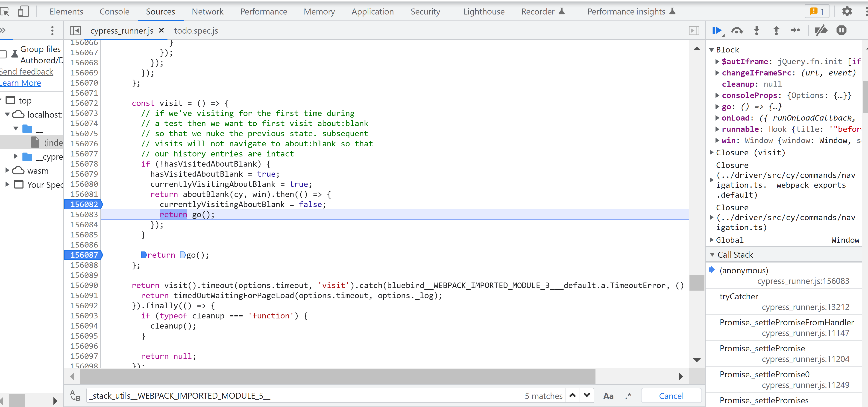Toggle the device toolbar
The width and height of the screenshot is (868, 407).
[23, 12]
